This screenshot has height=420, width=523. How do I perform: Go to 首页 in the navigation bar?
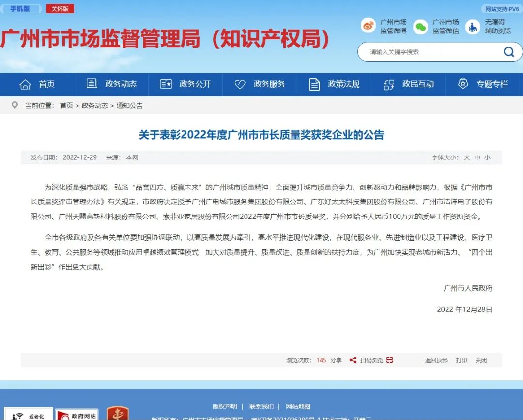(x=37, y=84)
